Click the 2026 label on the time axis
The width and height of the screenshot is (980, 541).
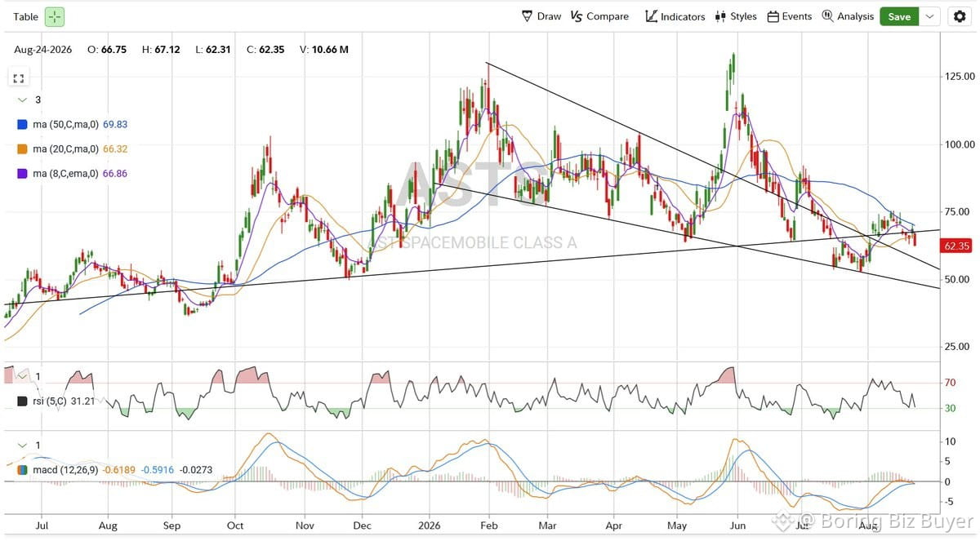[429, 526]
